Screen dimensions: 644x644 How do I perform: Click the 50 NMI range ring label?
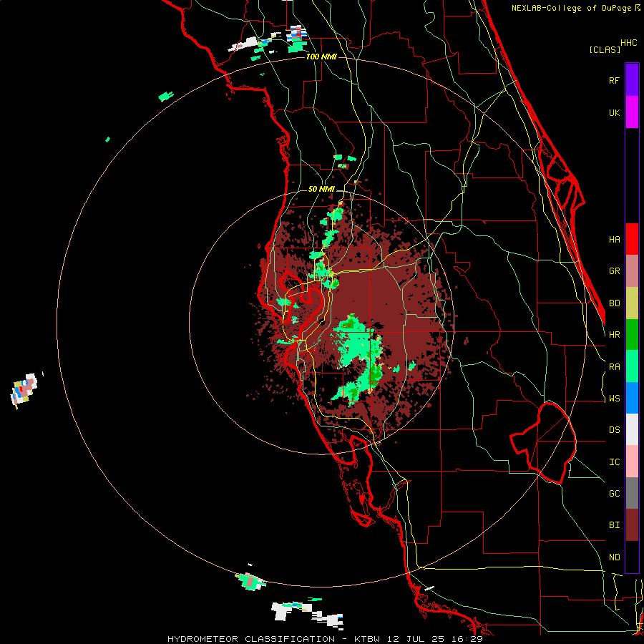(x=321, y=190)
